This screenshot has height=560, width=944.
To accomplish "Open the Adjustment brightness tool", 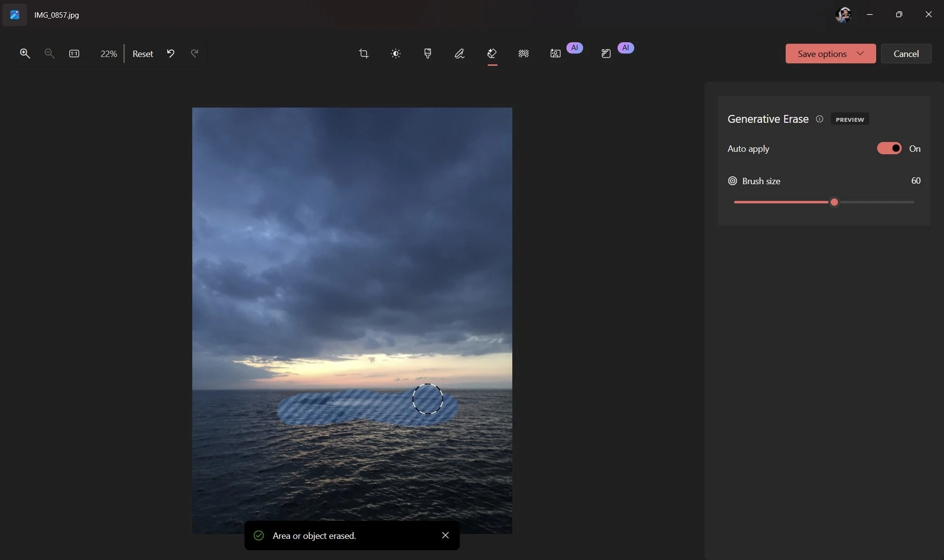I will tap(396, 54).
